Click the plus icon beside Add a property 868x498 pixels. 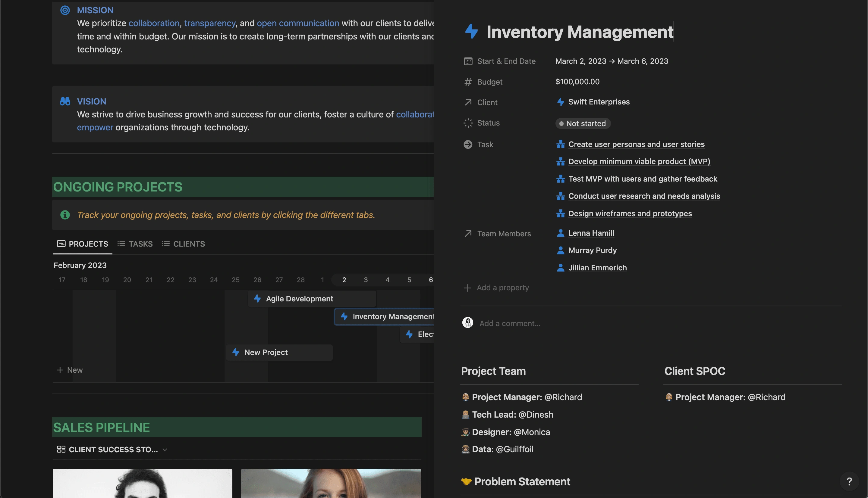[x=467, y=288]
